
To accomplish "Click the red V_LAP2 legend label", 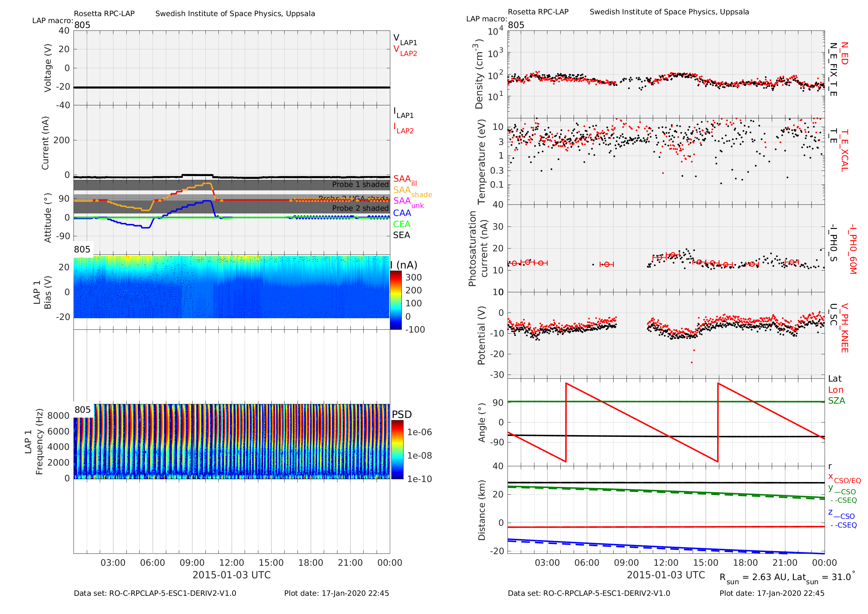I will click(405, 51).
